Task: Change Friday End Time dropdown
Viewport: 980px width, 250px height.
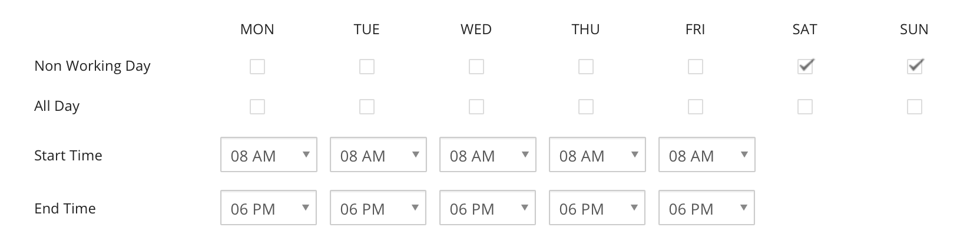Action: point(707,208)
